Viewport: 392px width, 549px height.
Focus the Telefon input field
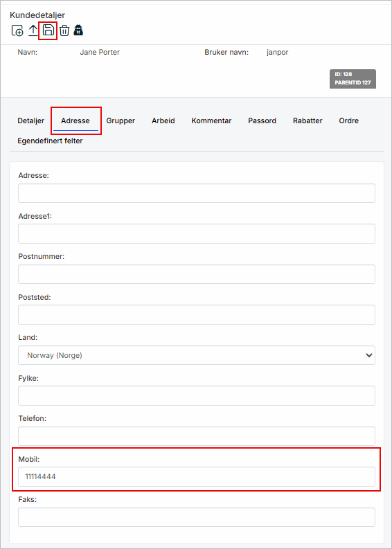click(197, 436)
